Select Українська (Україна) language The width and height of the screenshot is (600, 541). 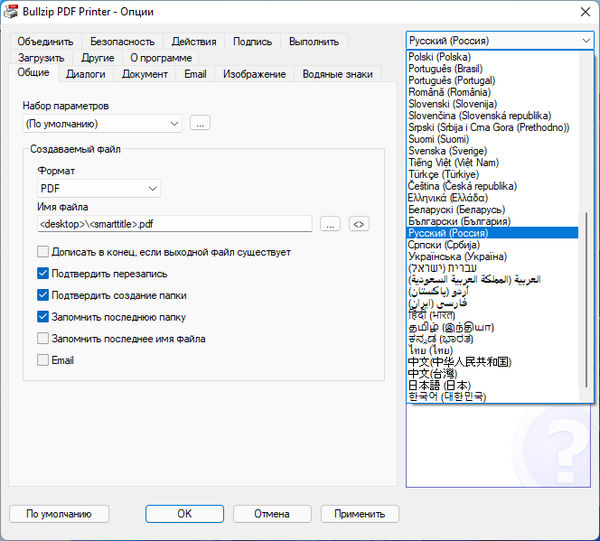(492, 256)
